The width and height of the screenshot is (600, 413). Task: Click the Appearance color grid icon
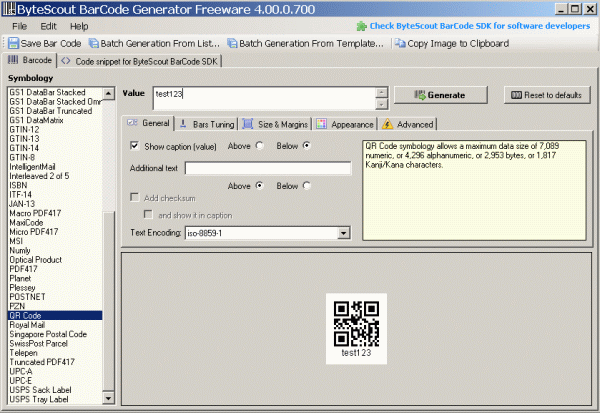point(321,124)
